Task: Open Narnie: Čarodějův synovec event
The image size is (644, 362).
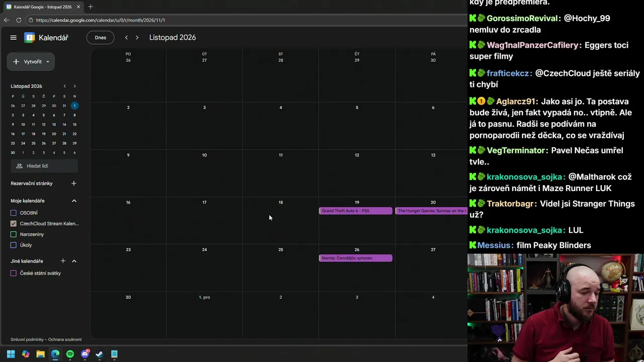Action: pyautogui.click(x=356, y=258)
